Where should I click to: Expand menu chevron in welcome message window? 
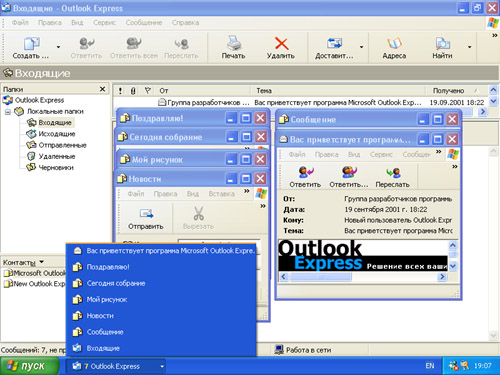439,152
